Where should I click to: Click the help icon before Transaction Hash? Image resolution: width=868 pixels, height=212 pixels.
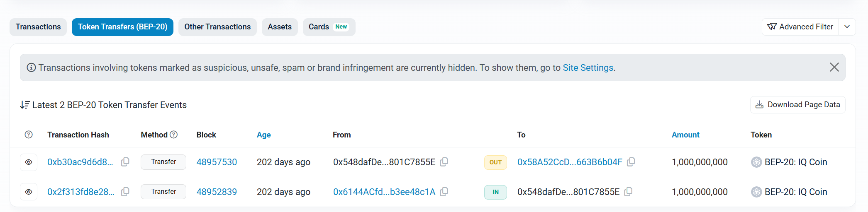(x=29, y=135)
